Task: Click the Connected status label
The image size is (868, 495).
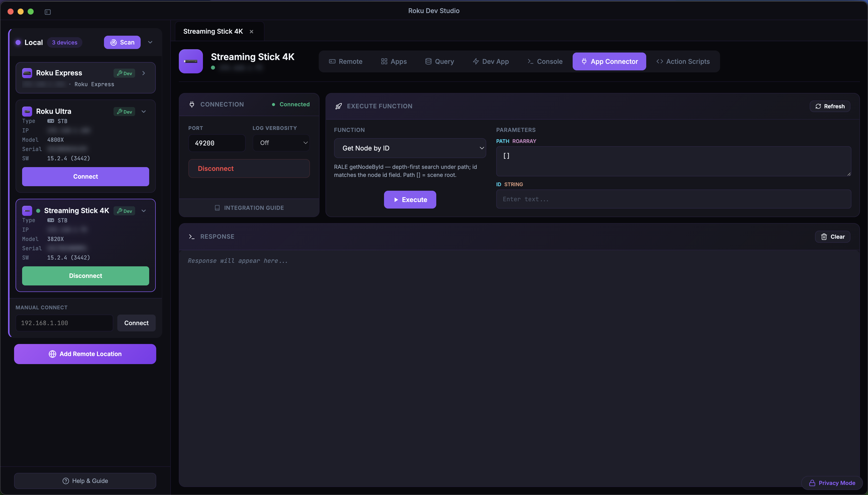Action: point(295,104)
